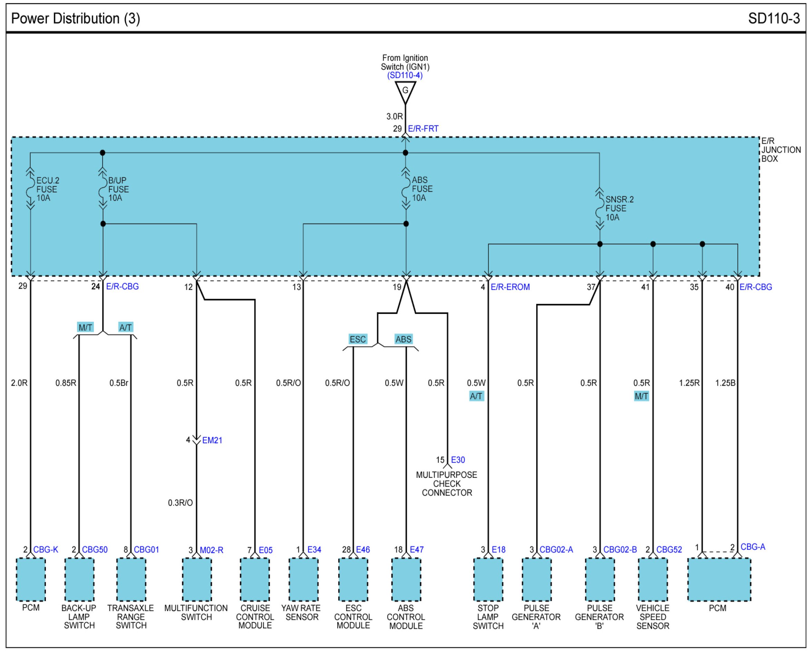Click the SD110-4 reference link
This screenshot has width=812, height=656.
tap(405, 75)
